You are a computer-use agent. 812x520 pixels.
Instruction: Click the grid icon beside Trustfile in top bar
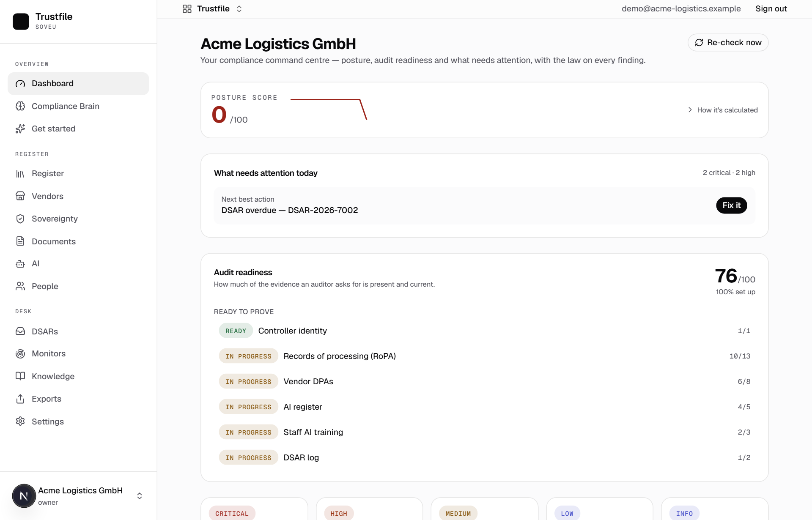tap(187, 9)
